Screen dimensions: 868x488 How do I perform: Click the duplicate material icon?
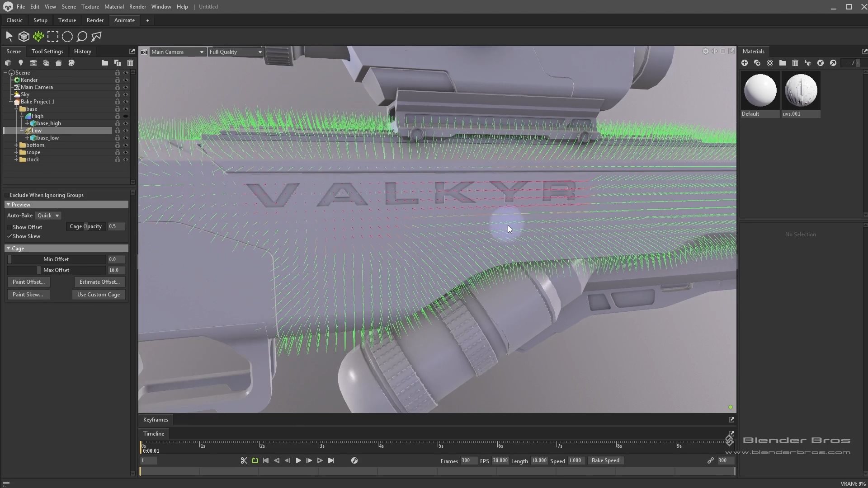pos(757,63)
